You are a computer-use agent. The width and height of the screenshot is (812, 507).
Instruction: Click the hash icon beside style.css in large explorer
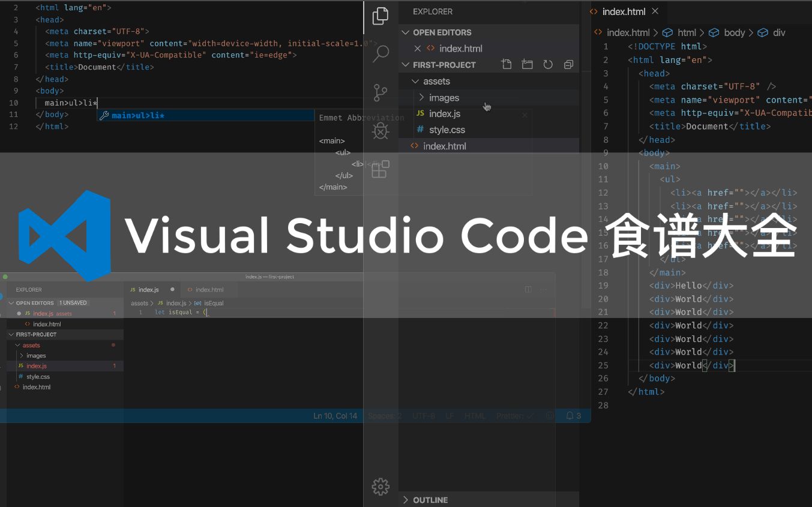click(420, 130)
